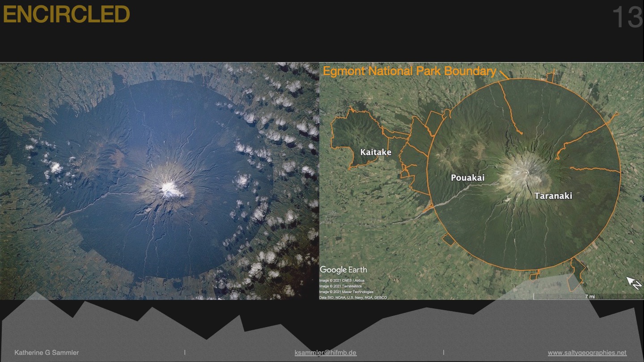Select the ENCIRCLED slide title
The width and height of the screenshot is (644, 362).
[66, 15]
